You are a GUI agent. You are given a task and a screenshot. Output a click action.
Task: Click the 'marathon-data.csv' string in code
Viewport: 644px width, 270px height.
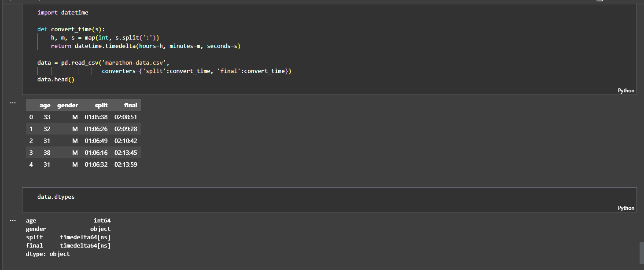coord(136,63)
